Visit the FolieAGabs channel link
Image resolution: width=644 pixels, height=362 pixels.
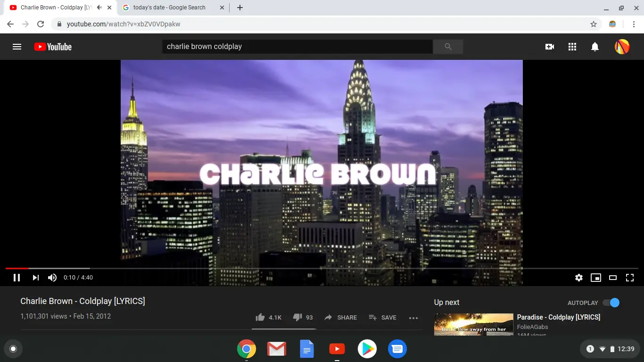coord(533,327)
